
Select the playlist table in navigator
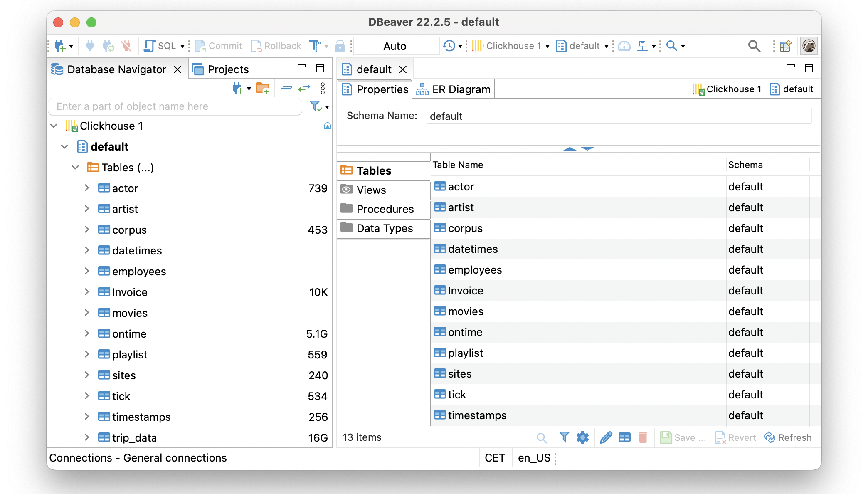click(129, 354)
